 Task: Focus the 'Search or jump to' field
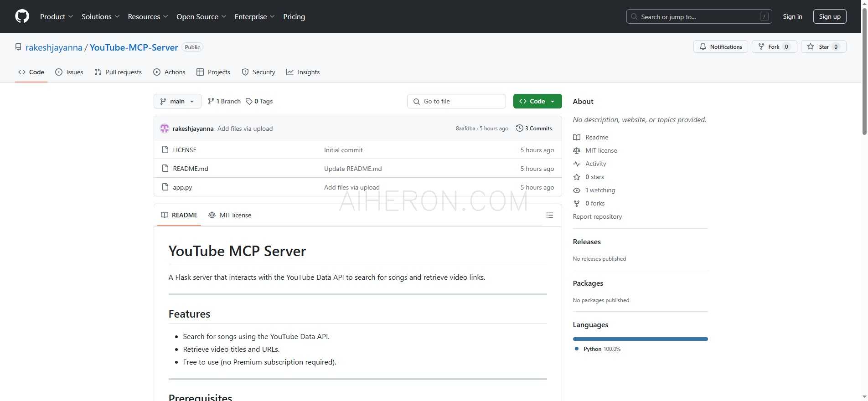click(x=699, y=16)
